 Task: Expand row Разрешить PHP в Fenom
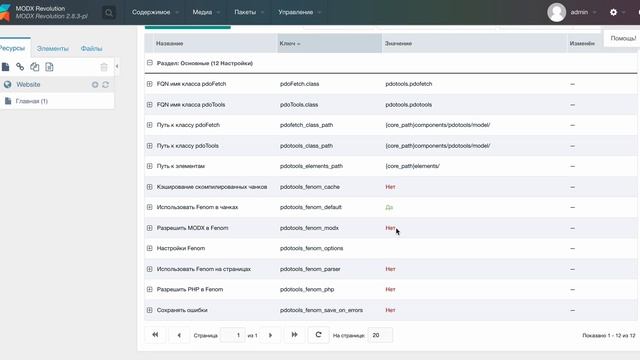click(x=149, y=289)
